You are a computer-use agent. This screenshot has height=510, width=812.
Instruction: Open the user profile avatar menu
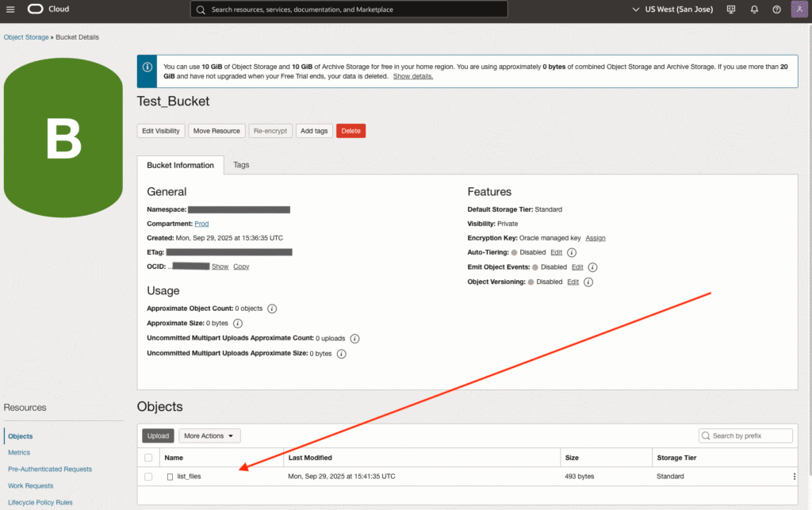coord(799,10)
